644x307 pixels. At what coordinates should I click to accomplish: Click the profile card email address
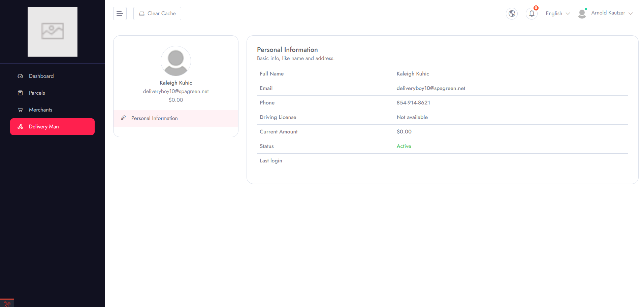[176, 91]
